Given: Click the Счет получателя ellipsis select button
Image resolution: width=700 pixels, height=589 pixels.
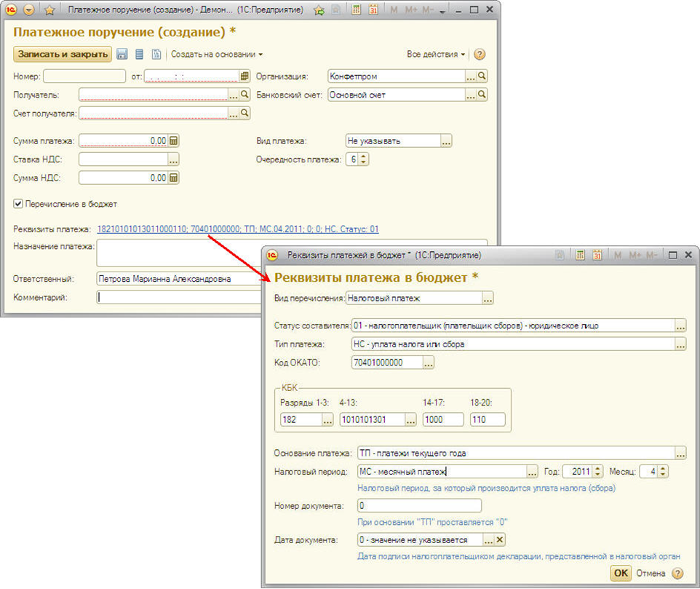Looking at the screenshot, I should click(x=233, y=114).
